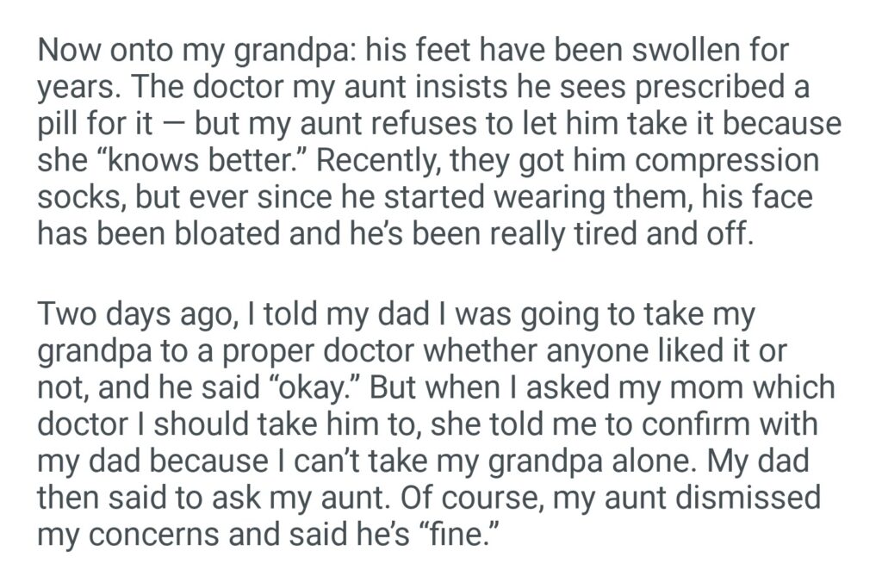Viewport: 882px width, 588px height.
Task: Click the word "proper"
Action: 331,353
